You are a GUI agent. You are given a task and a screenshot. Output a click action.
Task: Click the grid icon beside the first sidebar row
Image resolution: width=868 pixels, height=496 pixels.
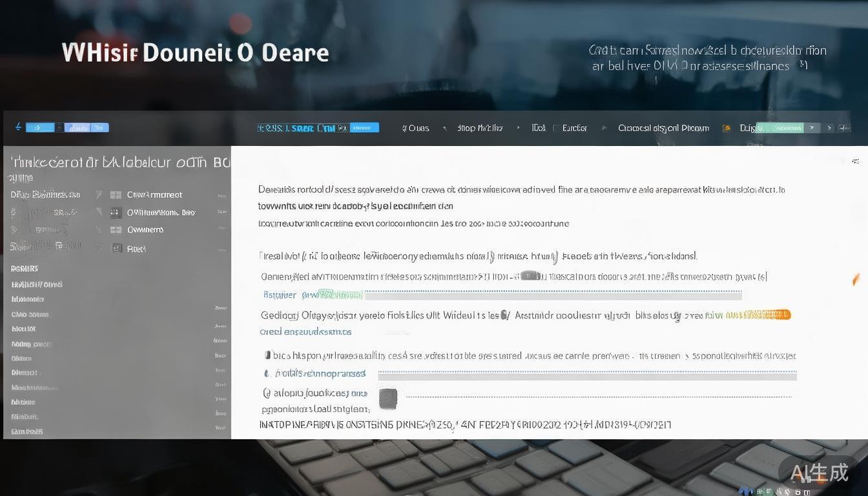tap(116, 194)
